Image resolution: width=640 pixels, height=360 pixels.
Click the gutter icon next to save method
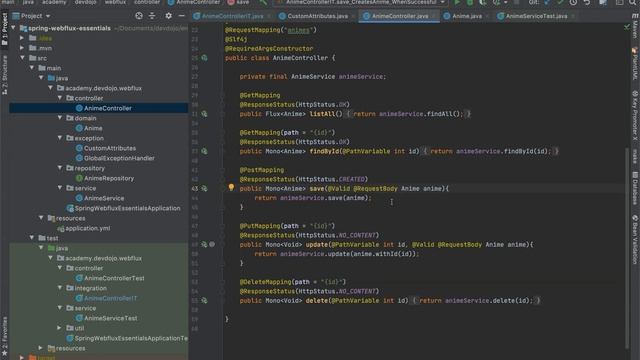(x=204, y=189)
